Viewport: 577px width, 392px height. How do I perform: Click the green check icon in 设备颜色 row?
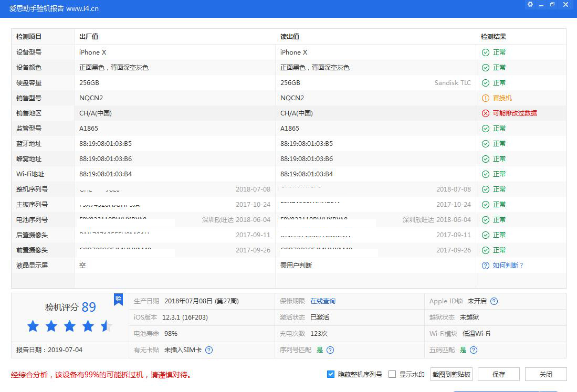click(485, 68)
